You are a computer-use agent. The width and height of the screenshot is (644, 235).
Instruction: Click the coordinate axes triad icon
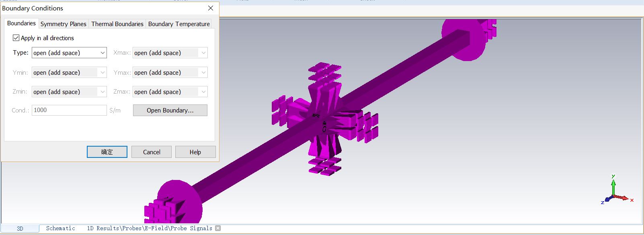click(617, 189)
